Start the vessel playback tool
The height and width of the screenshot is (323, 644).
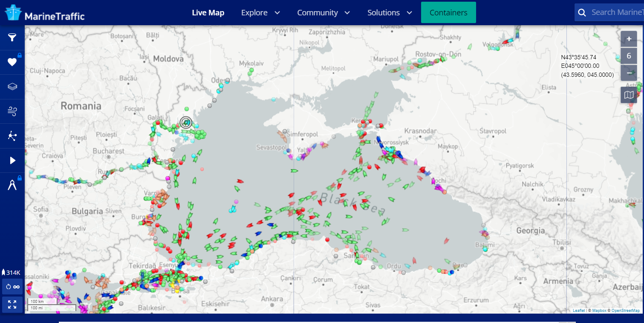[x=12, y=160]
